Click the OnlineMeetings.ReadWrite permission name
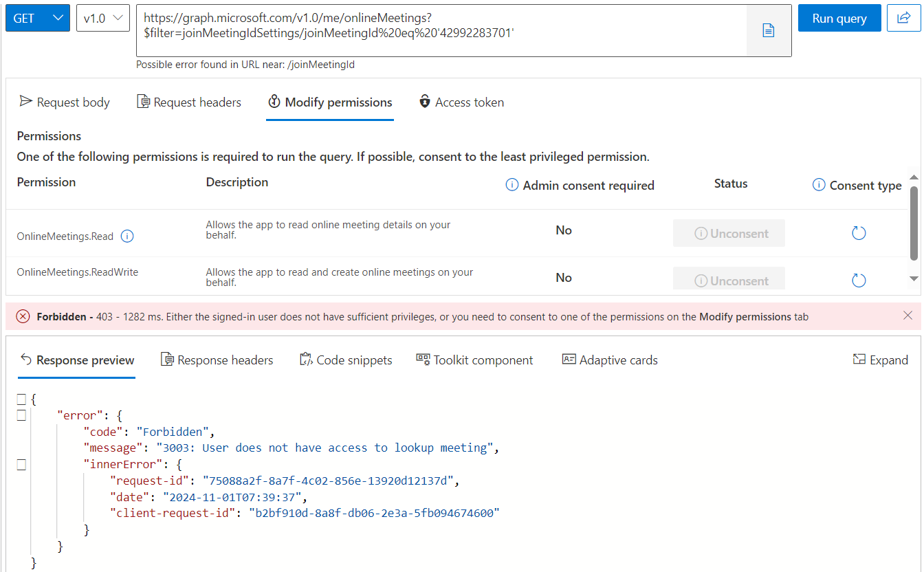This screenshot has height=572, width=924. pos(78,272)
